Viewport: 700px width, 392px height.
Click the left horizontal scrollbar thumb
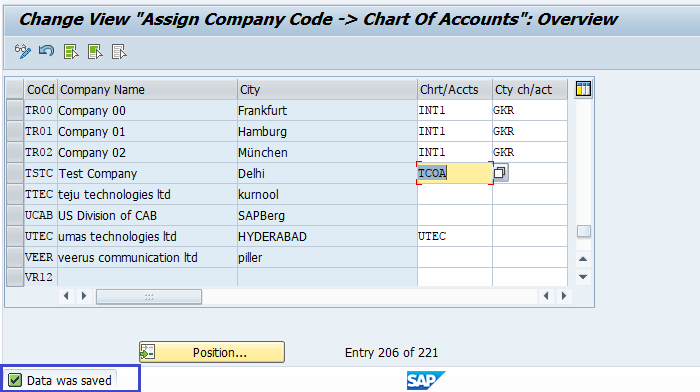tap(149, 296)
